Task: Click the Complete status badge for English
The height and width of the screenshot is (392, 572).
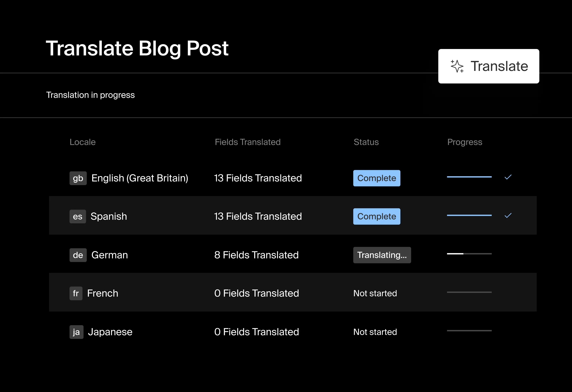Action: coord(376,178)
